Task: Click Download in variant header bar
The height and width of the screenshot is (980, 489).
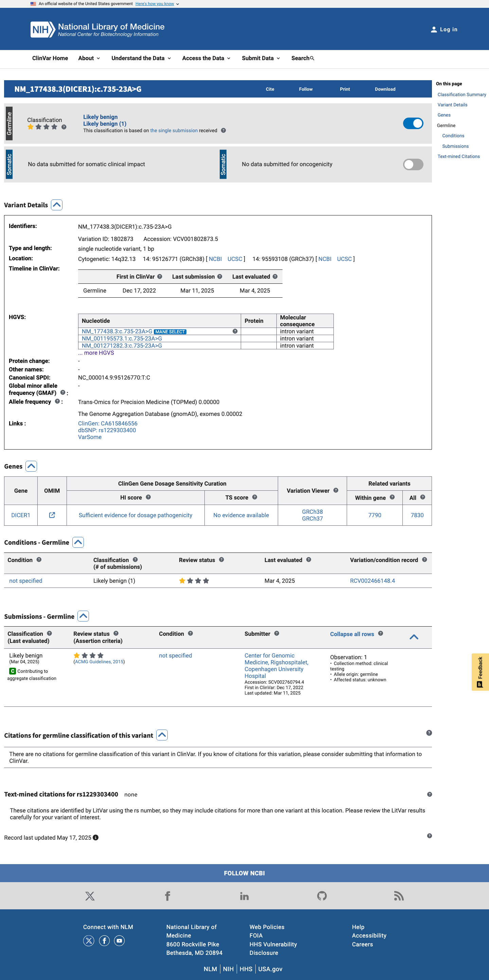Action: point(385,89)
